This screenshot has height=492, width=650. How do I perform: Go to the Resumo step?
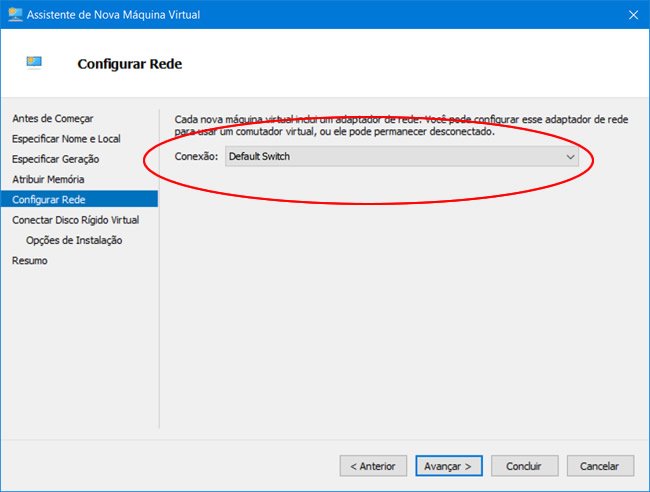tap(29, 261)
